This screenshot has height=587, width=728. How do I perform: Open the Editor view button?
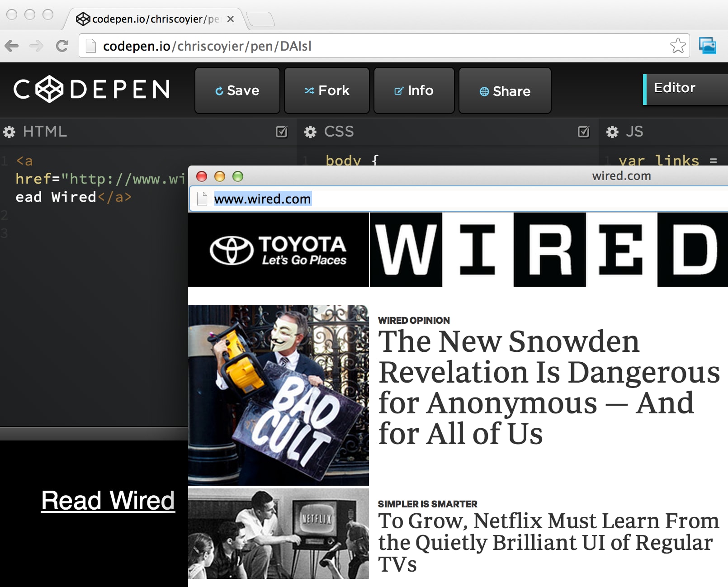[x=685, y=90]
